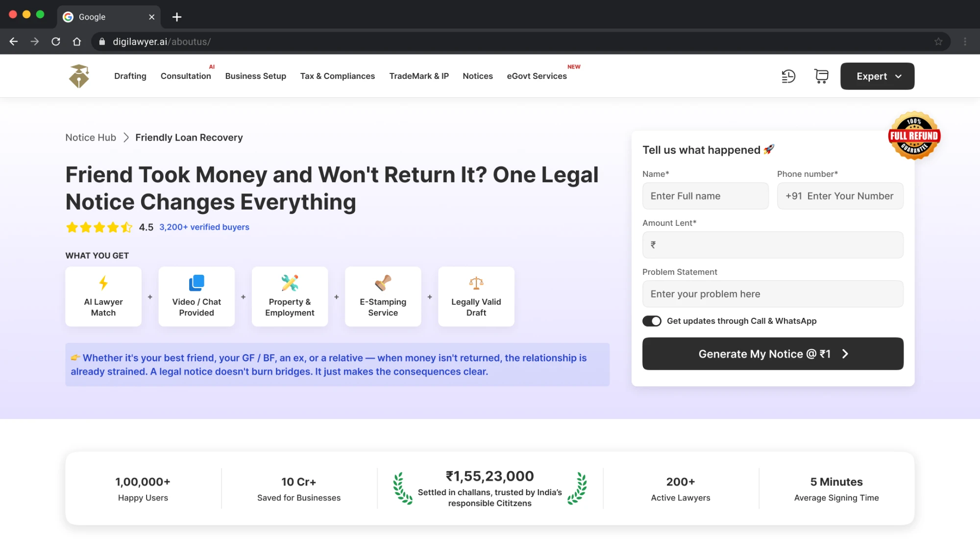Open the eGovt Services menu
The image size is (980, 551).
tap(537, 76)
